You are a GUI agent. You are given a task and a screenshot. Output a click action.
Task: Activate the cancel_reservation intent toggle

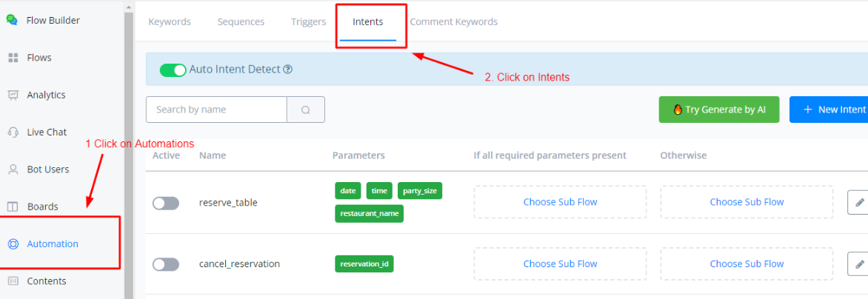tap(166, 264)
